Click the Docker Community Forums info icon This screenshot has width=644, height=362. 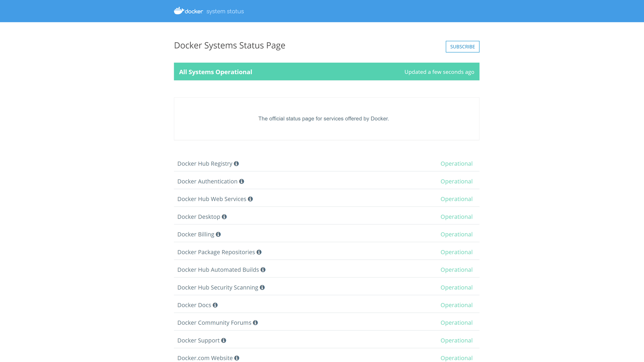click(x=255, y=322)
